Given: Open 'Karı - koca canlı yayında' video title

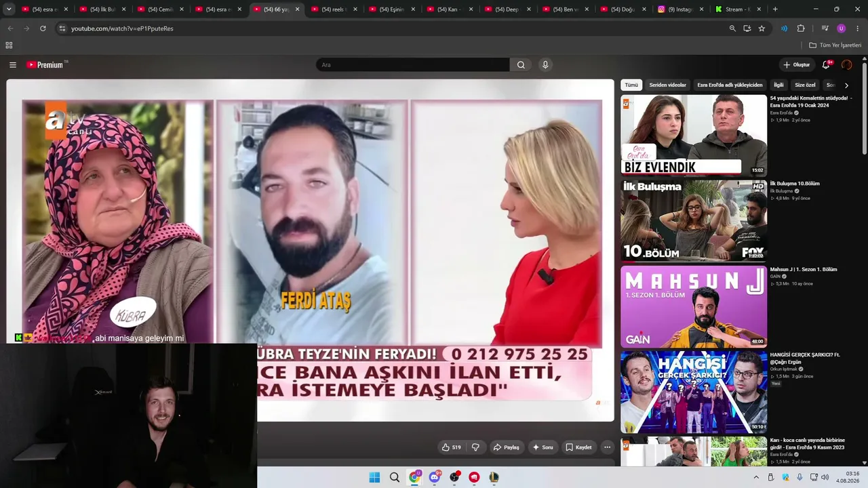Looking at the screenshot, I should 808,444.
